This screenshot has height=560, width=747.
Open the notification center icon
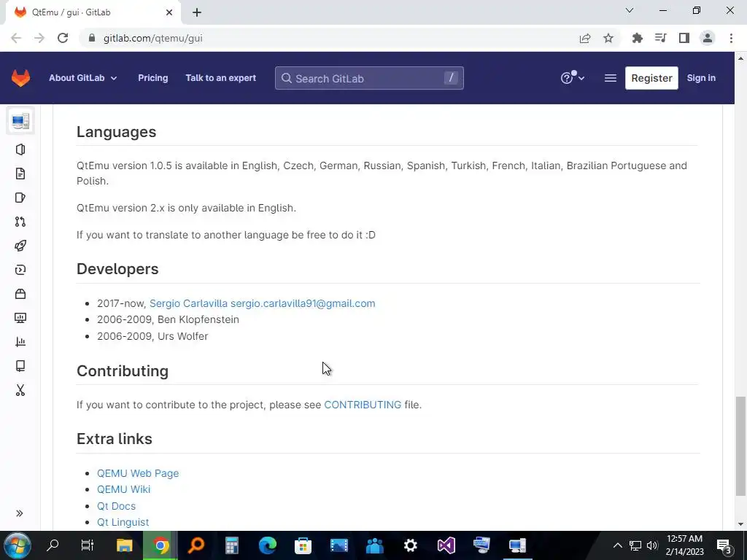(724, 545)
